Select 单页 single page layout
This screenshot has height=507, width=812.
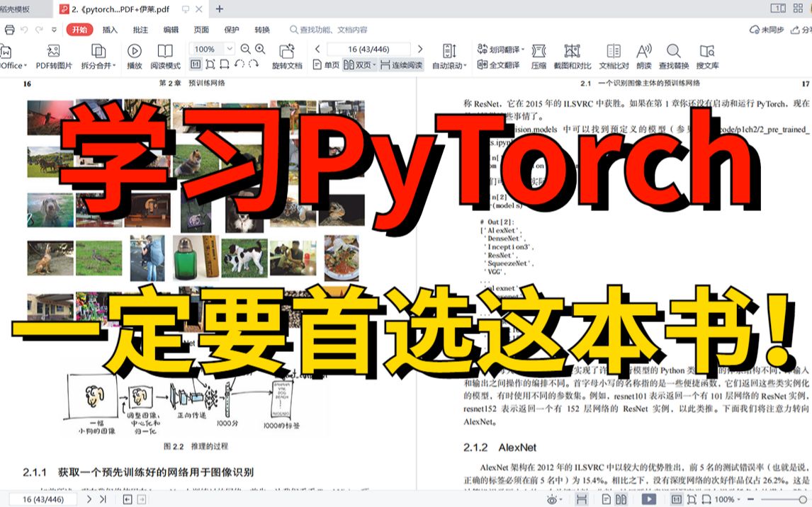326,64
